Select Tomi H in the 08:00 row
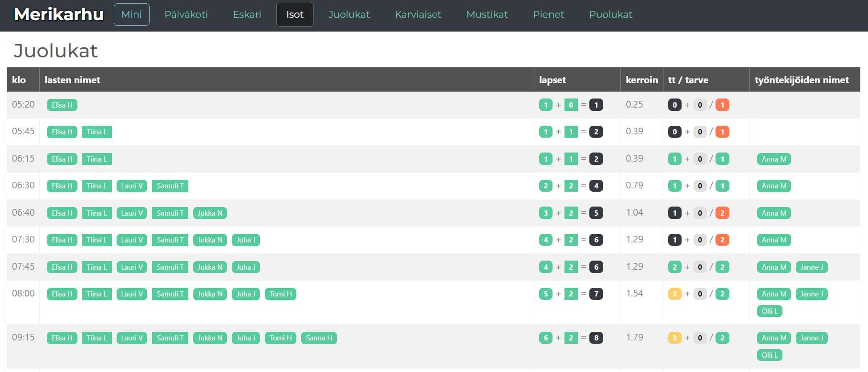 tap(281, 294)
